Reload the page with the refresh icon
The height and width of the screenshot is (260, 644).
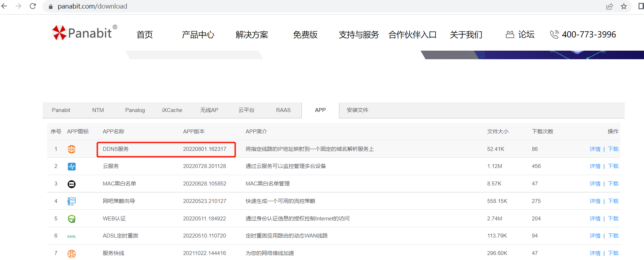(33, 6)
